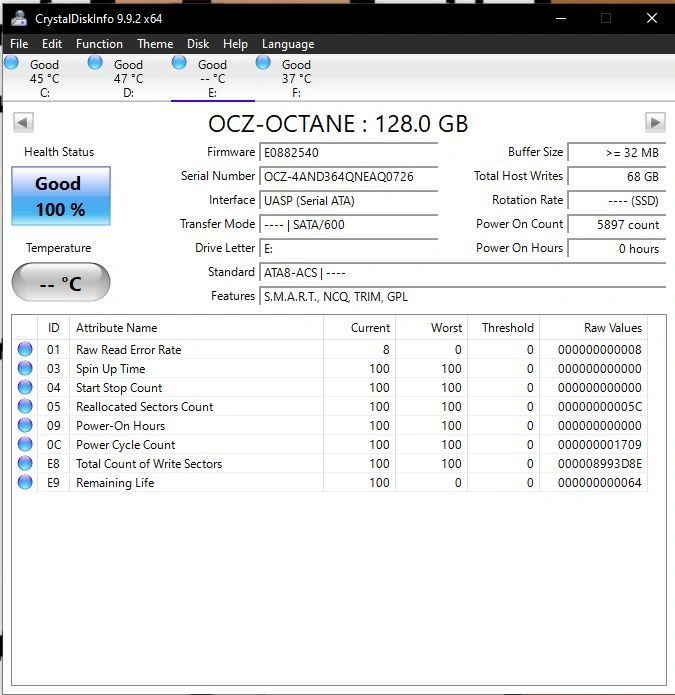Click the Interface field UASP (Serial ATA)
This screenshot has width=675, height=695.
(349, 200)
